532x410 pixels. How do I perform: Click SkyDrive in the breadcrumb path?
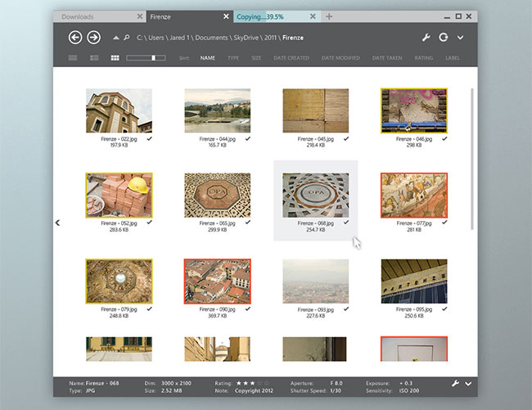(x=246, y=38)
